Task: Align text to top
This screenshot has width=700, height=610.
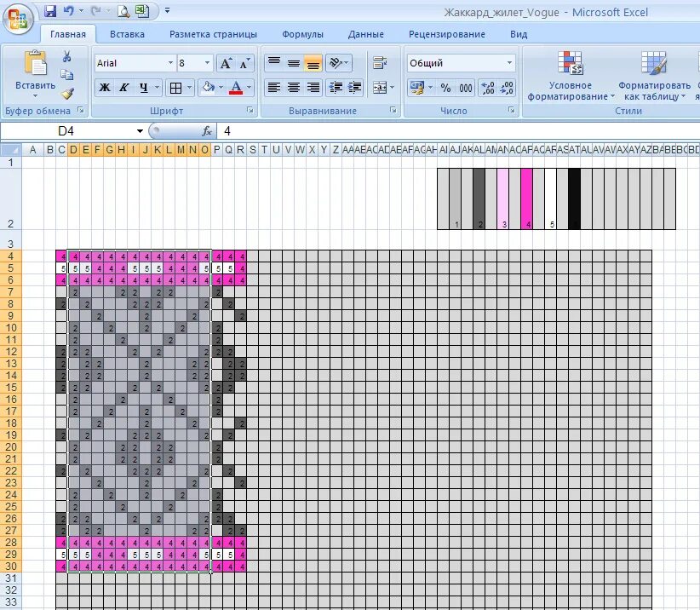Action: [274, 63]
